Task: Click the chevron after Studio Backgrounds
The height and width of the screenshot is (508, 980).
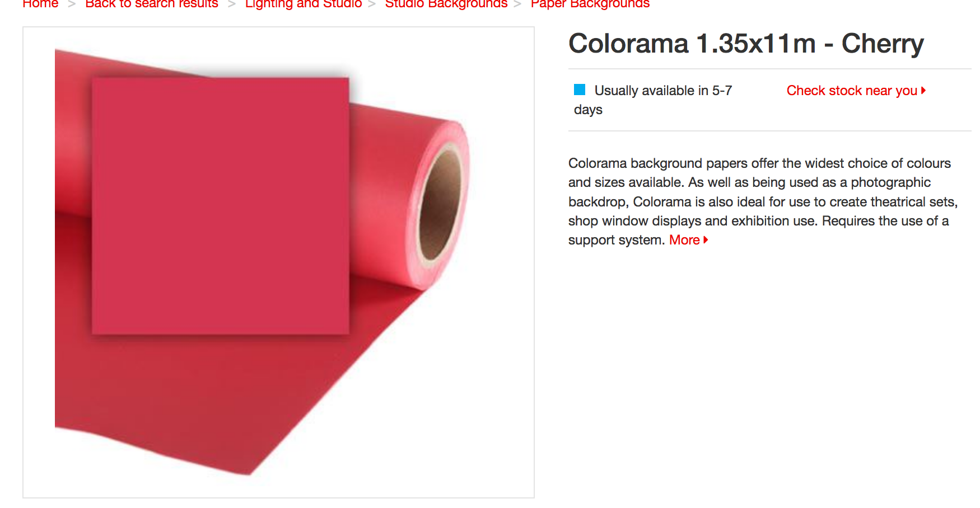Action: pyautogui.click(x=517, y=4)
